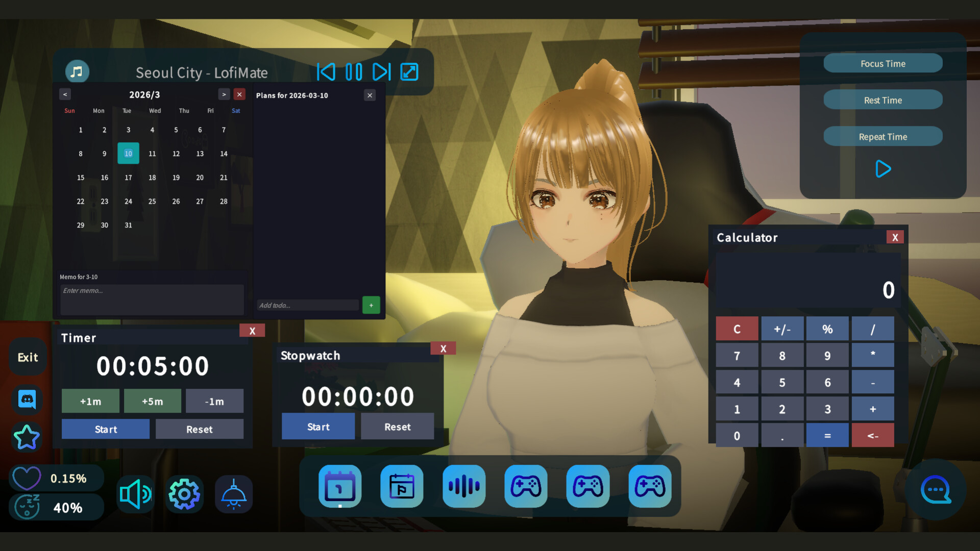980x551 pixels.
Task: Select Repeat Time mode
Action: 883,137
